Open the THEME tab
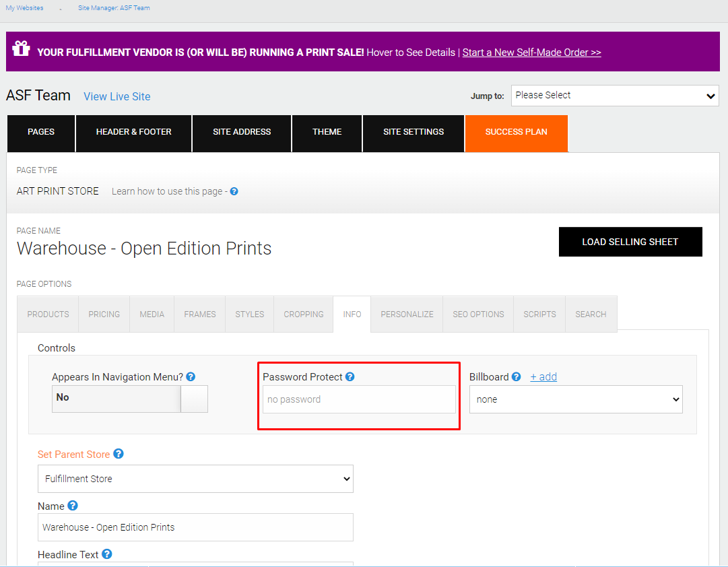The image size is (728, 567). pos(327,133)
